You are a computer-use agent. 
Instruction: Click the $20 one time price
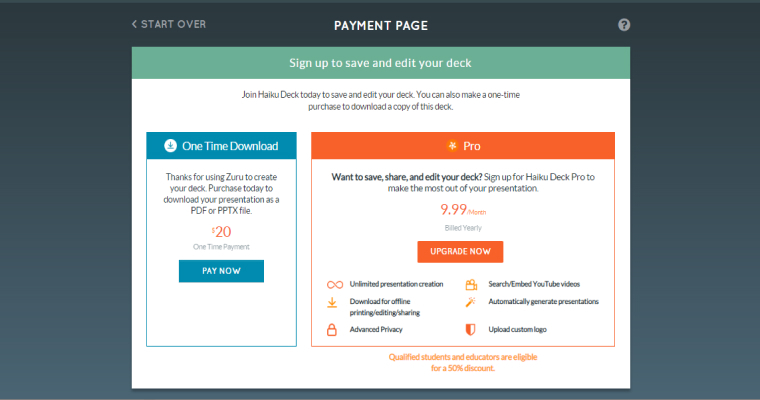point(221,232)
